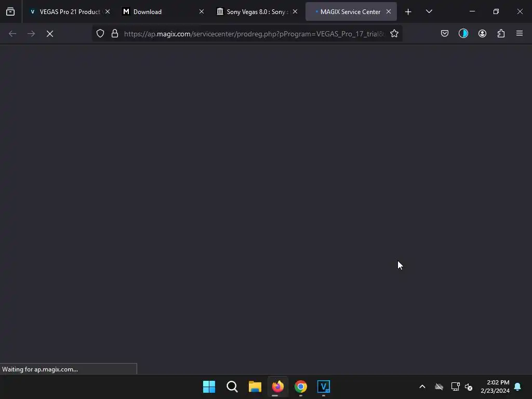Viewport: 532px width, 399px height.
Task: Go back to previous page
Action: (12, 34)
